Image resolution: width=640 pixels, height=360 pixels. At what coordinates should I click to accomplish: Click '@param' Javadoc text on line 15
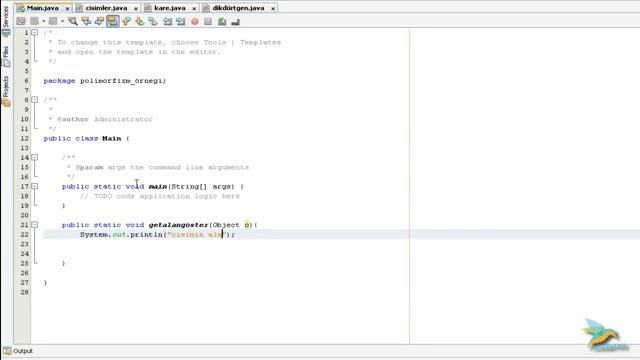click(x=89, y=167)
